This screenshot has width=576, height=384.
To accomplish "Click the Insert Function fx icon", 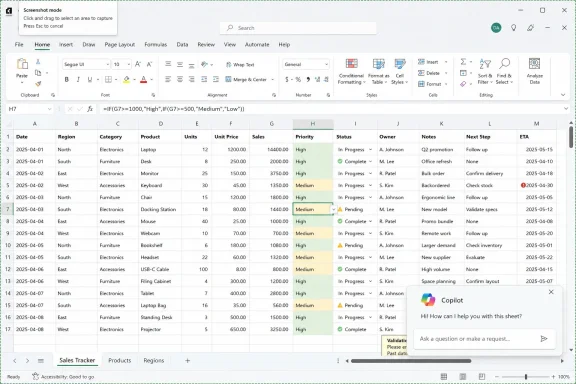I will pyautogui.click(x=90, y=109).
